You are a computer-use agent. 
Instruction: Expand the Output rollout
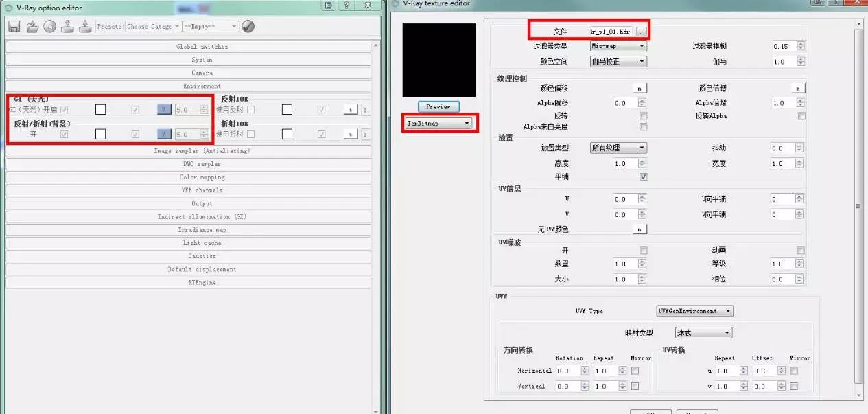188,204
